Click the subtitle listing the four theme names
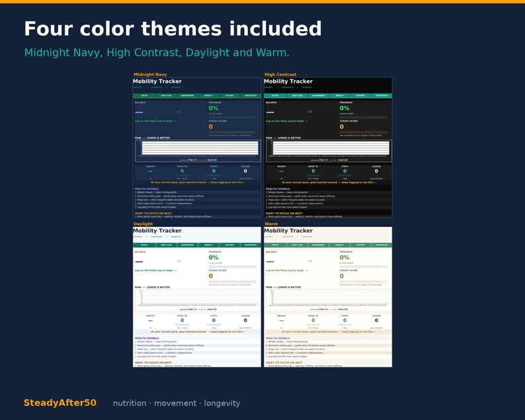Image resolution: width=525 pixels, height=420 pixels. (157, 53)
